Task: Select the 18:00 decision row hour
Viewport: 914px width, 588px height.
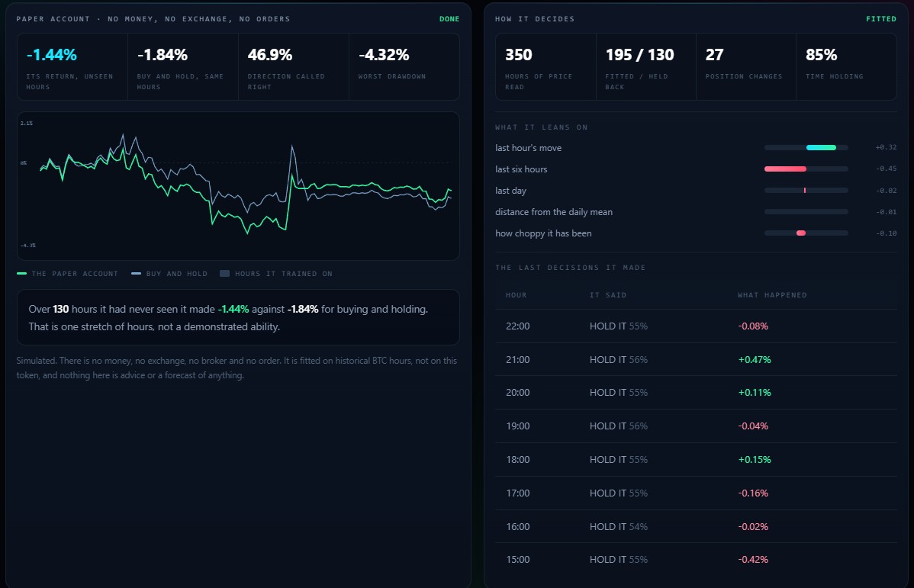Action: 517,460
